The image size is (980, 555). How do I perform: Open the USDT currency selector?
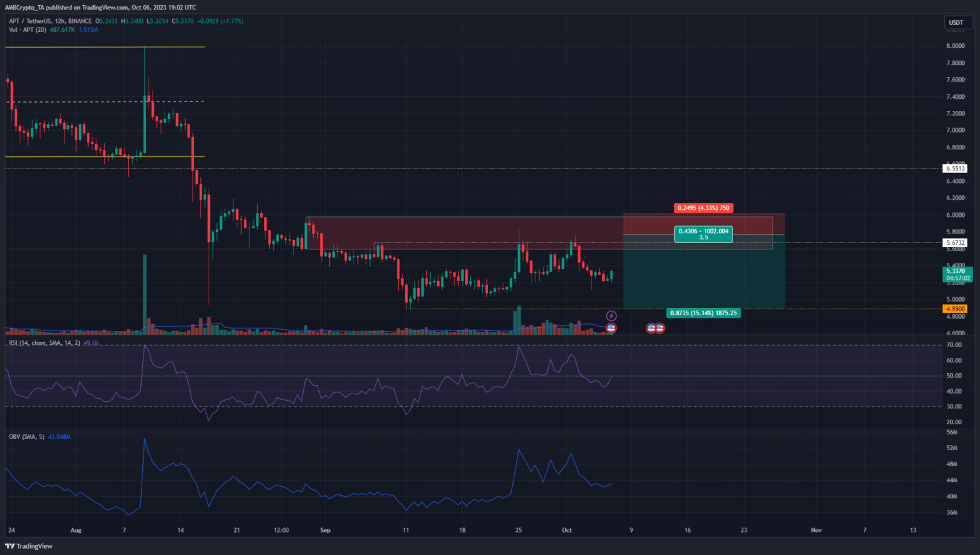pyautogui.click(x=956, y=22)
